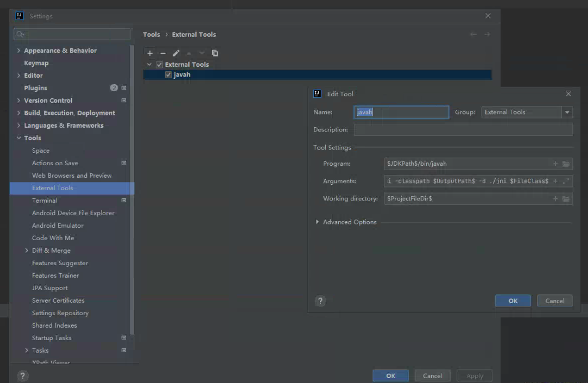588x383 pixels.
Task: Open help in Edit Tool dialog
Action: tap(320, 301)
